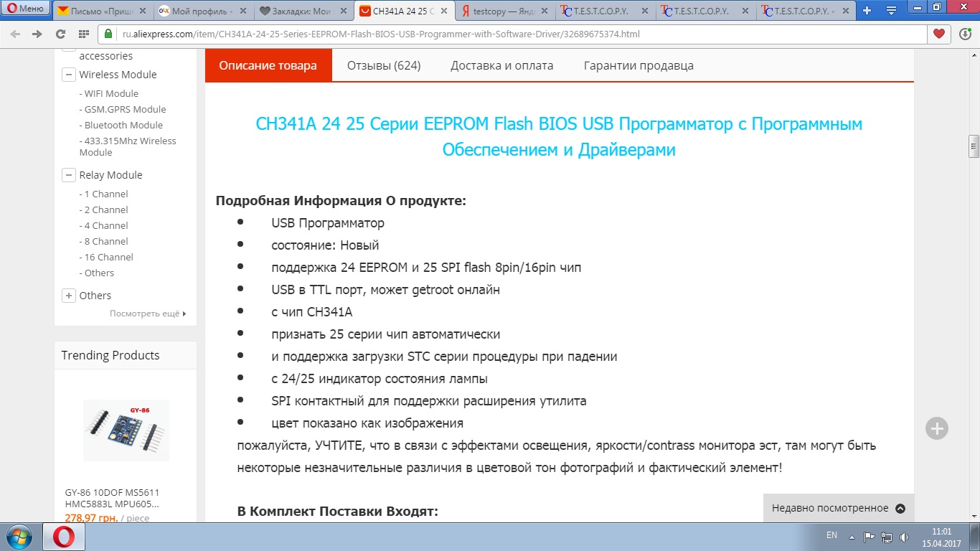Open the Speed Dial grid icon

pyautogui.click(x=84, y=34)
